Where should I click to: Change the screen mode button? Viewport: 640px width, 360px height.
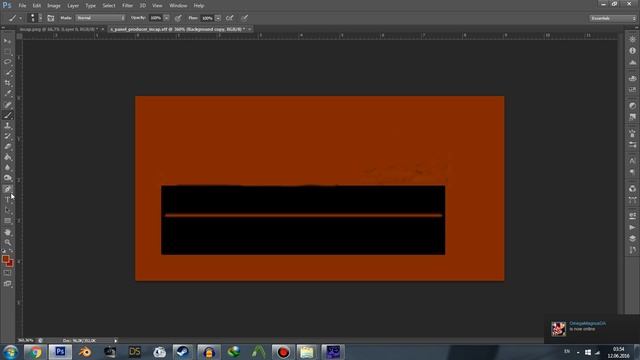(7, 284)
